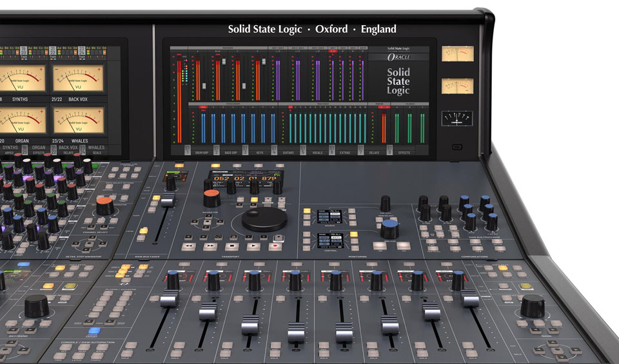Click the Oracle logo on the meter screen

pos(398,57)
